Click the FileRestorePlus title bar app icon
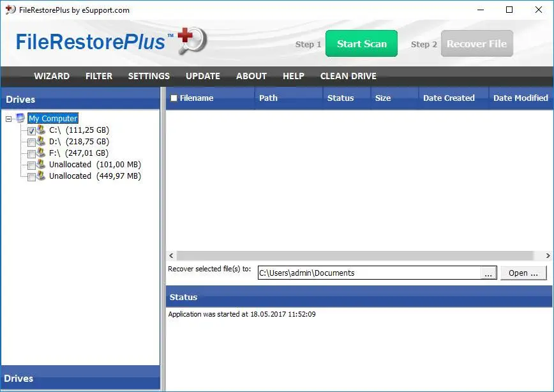554x392 pixels. coord(11,10)
